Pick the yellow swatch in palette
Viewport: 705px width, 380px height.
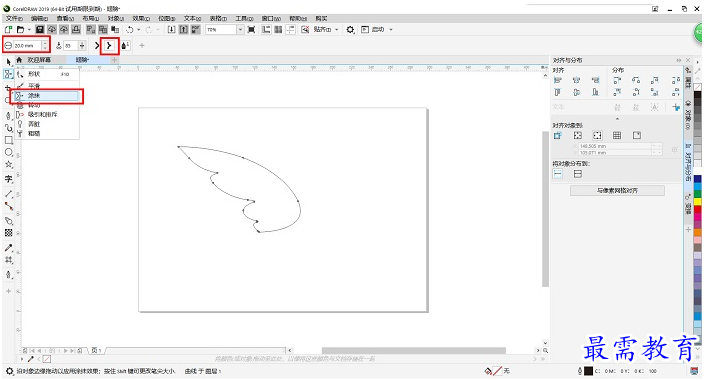pos(697,201)
